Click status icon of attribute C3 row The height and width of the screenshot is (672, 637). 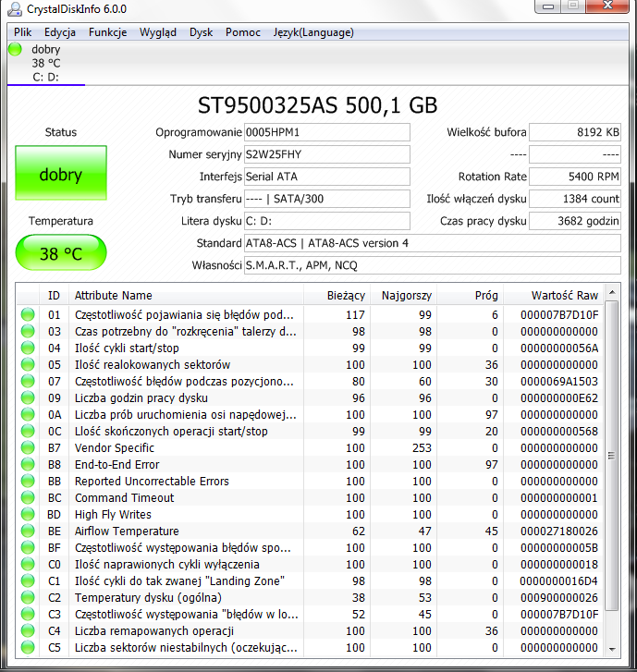[x=28, y=614]
